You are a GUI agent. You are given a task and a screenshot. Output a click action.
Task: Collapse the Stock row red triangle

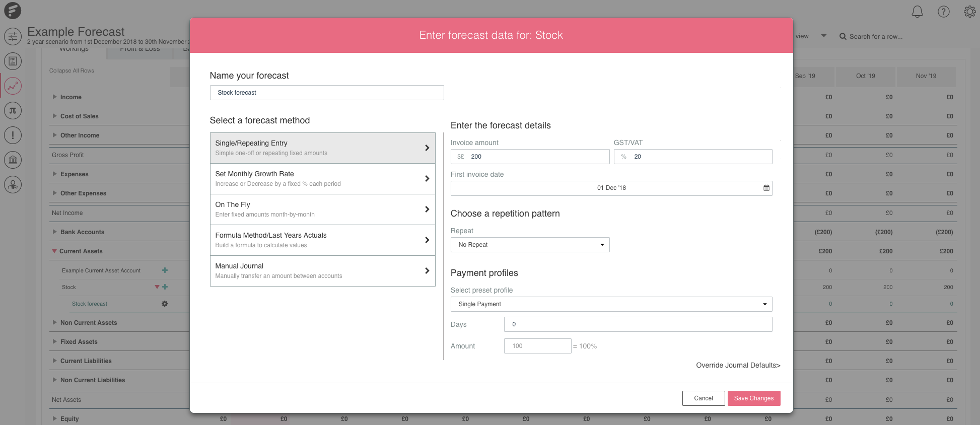157,287
